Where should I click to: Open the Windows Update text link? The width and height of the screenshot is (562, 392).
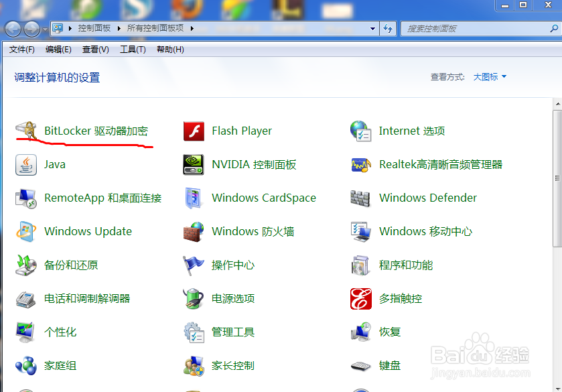[88, 232]
